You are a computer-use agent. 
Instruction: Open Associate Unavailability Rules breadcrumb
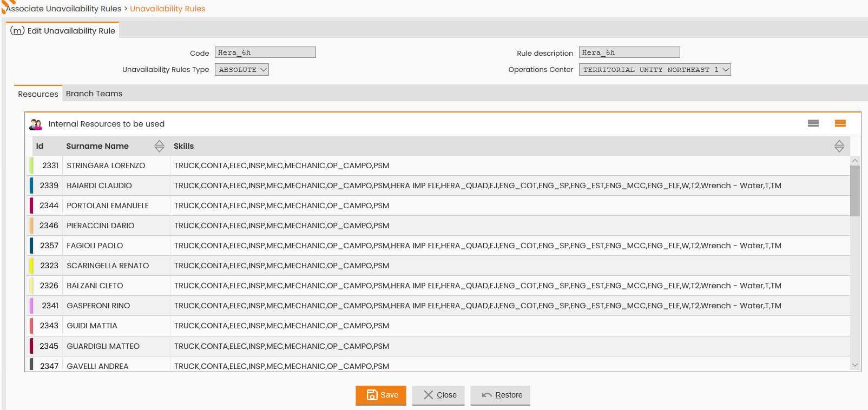coord(64,9)
